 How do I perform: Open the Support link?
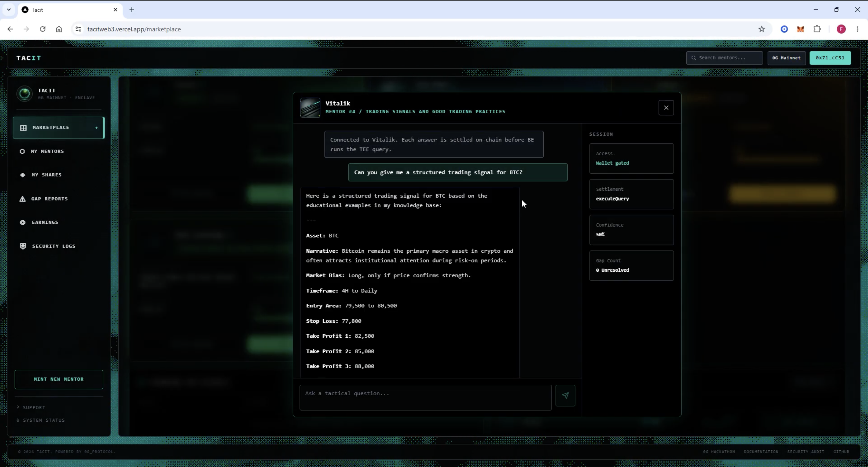[31, 408]
